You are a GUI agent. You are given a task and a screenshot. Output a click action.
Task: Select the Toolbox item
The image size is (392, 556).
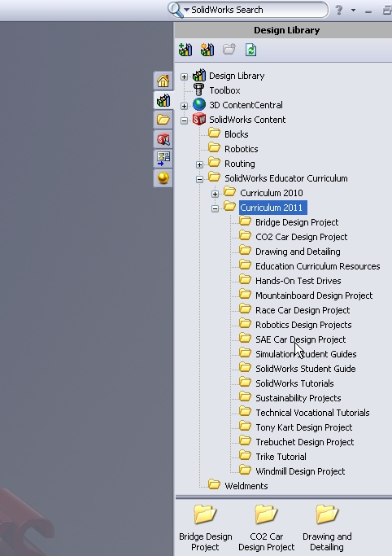(x=224, y=90)
